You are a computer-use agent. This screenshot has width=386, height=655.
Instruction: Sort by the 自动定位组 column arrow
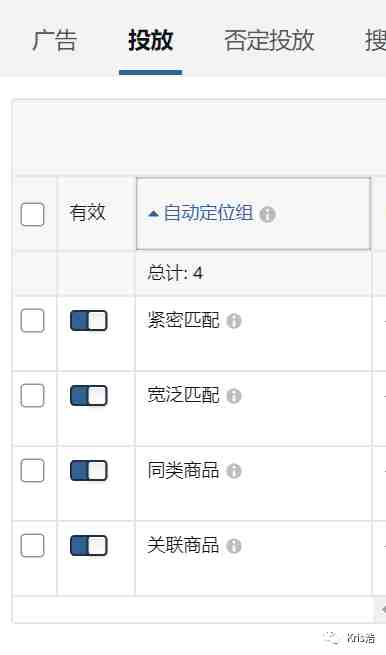153,214
